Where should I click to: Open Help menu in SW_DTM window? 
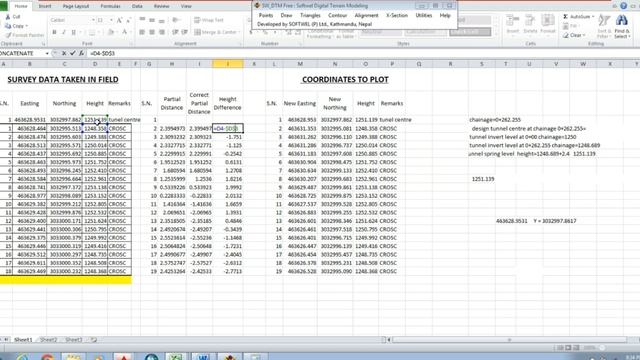[445, 15]
